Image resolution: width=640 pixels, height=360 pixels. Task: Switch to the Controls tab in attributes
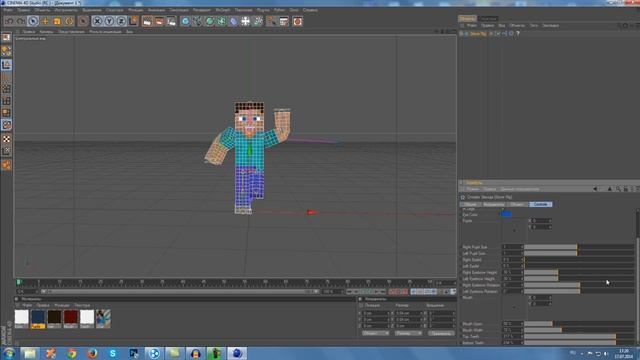tap(541, 204)
